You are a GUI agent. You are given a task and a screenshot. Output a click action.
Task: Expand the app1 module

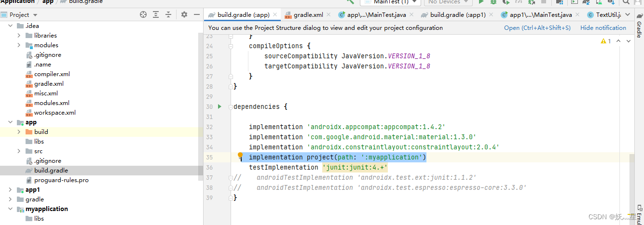pos(10,190)
